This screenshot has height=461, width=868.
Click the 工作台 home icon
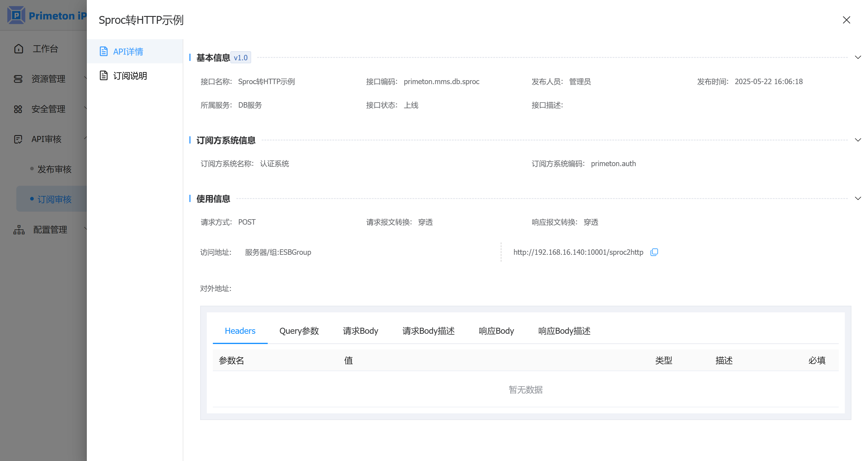18,49
